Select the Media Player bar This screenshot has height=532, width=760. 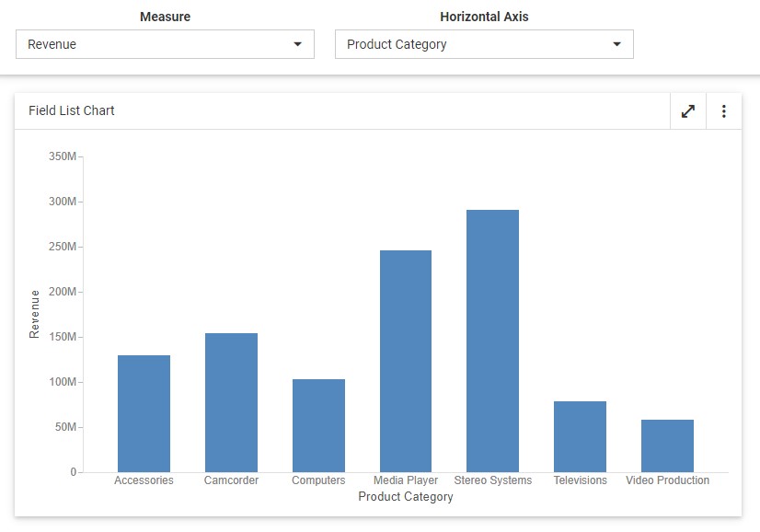pos(406,361)
